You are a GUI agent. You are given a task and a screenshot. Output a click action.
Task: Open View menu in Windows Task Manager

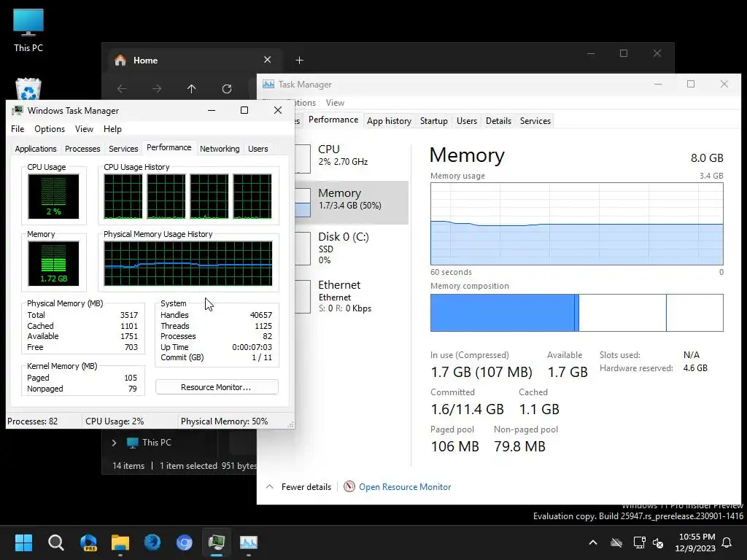point(84,129)
